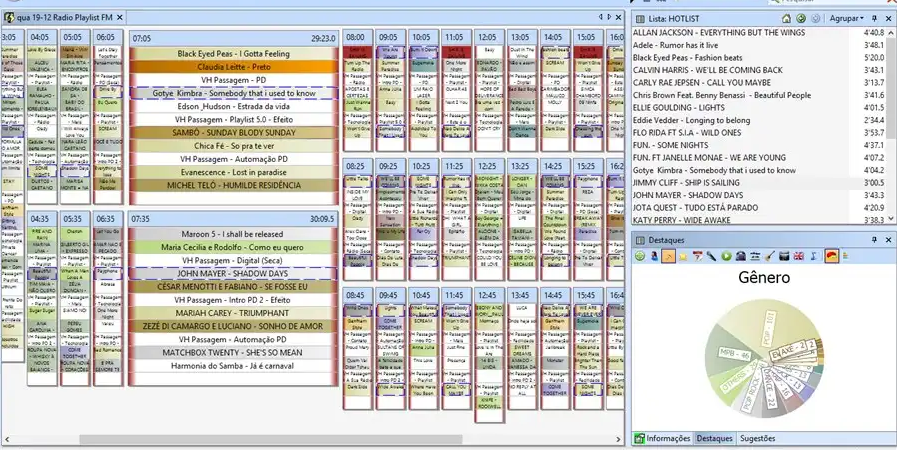Click the telephone icon in Destaques toolbar
The image size is (897, 450).
click(741, 256)
